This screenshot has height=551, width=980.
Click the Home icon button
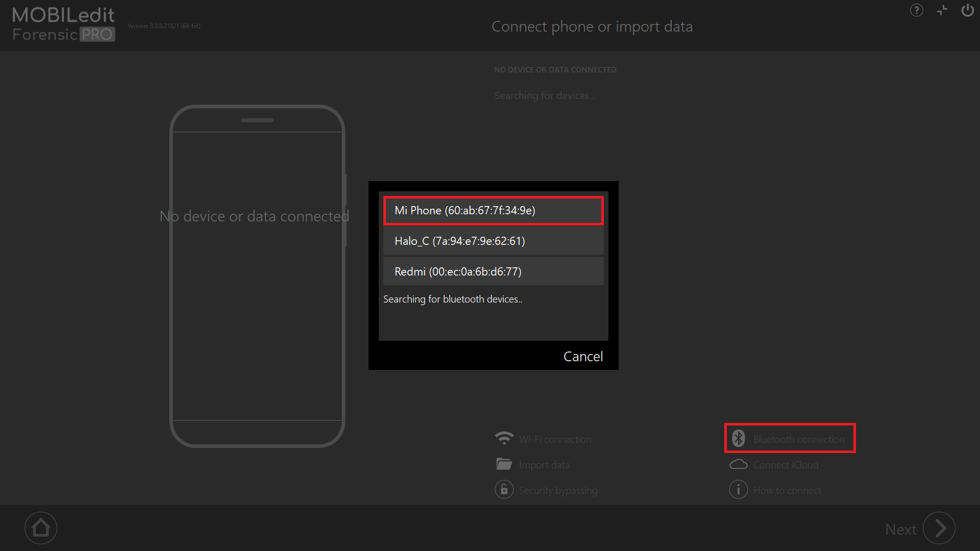pyautogui.click(x=41, y=528)
